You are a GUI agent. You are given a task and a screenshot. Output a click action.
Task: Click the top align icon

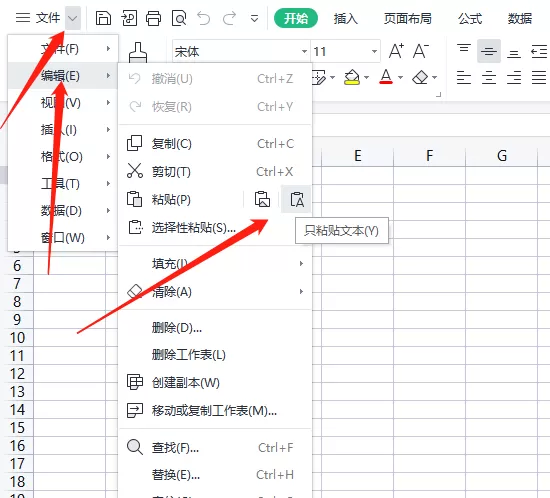coord(464,49)
